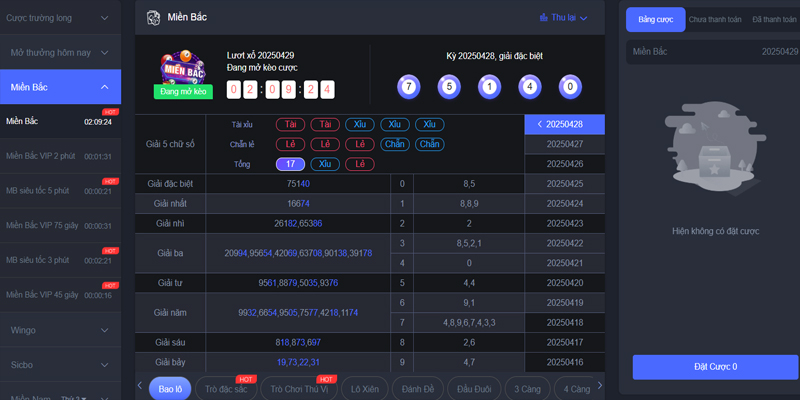Viewport: 800px width, 400px height.
Task: Select draw date 20250425
Action: (565, 184)
